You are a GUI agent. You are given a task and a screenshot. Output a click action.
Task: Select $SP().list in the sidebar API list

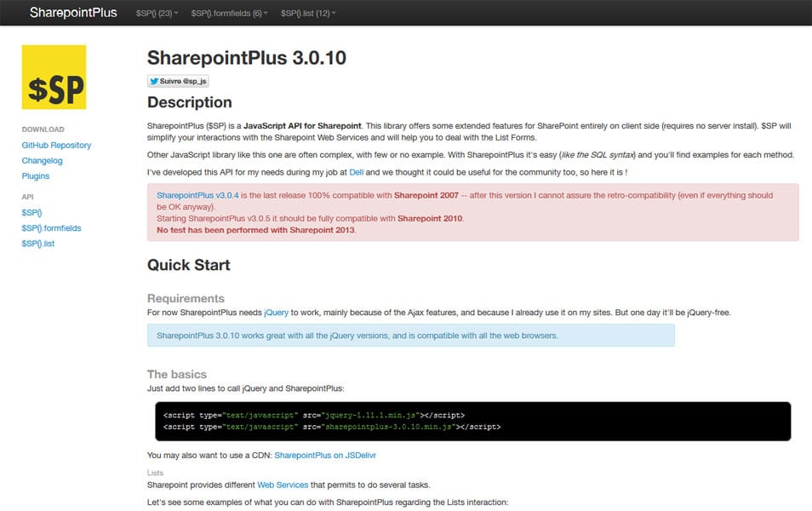click(x=37, y=244)
